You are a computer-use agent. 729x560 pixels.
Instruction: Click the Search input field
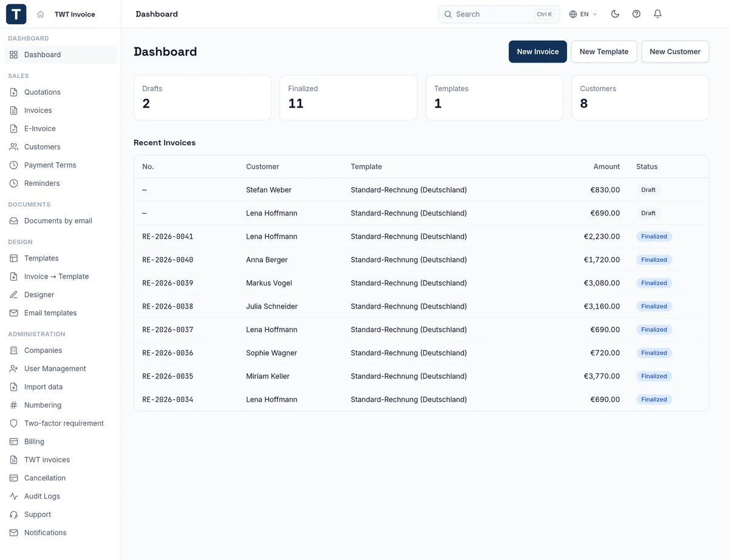[x=499, y=14]
